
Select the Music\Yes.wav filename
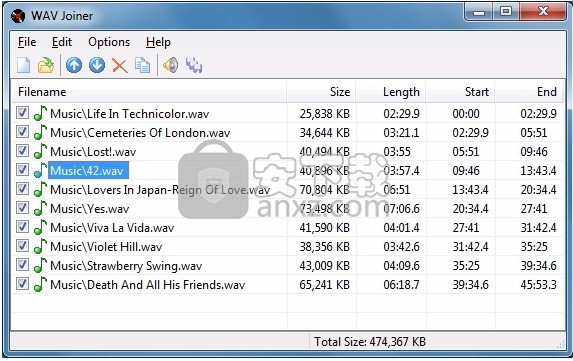click(90, 209)
